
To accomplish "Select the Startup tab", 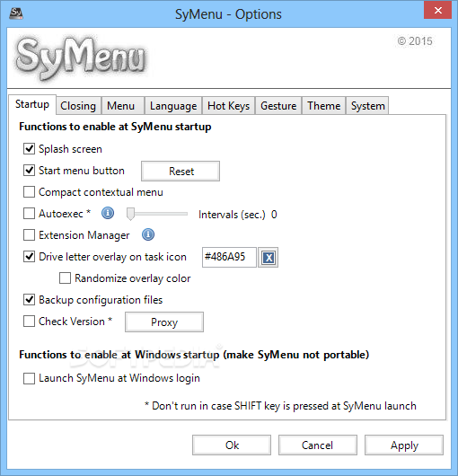I will click(x=32, y=104).
